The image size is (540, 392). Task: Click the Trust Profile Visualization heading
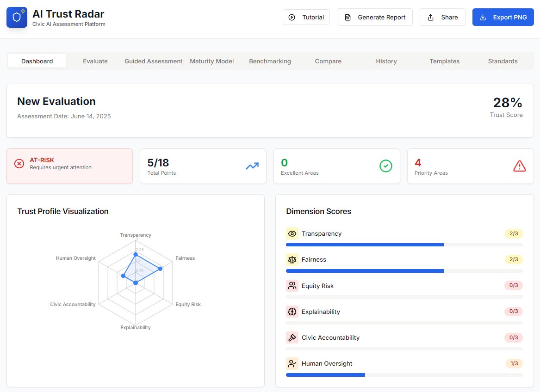coord(63,211)
